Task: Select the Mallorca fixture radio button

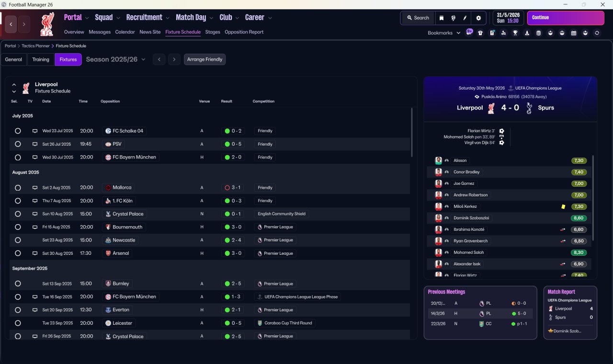Action: coord(18,188)
